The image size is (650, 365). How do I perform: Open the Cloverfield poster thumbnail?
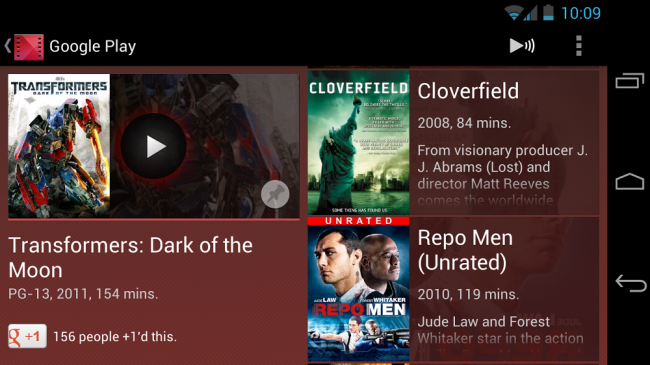point(359,142)
